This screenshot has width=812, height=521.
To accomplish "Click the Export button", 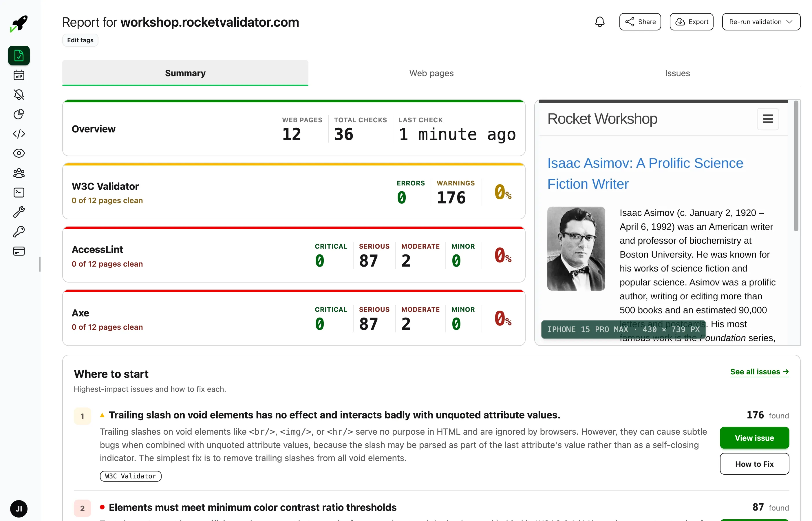I will [691, 22].
